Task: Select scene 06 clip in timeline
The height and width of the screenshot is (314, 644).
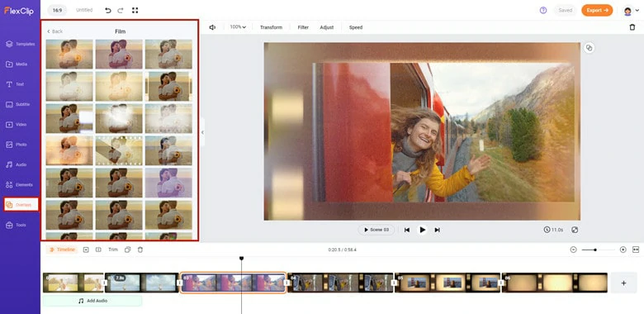Action: pos(555,283)
